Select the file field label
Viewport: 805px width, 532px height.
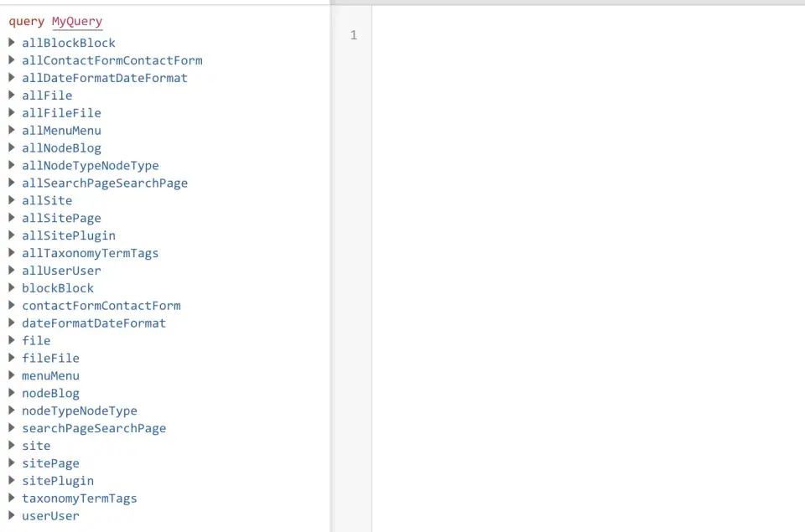point(36,341)
